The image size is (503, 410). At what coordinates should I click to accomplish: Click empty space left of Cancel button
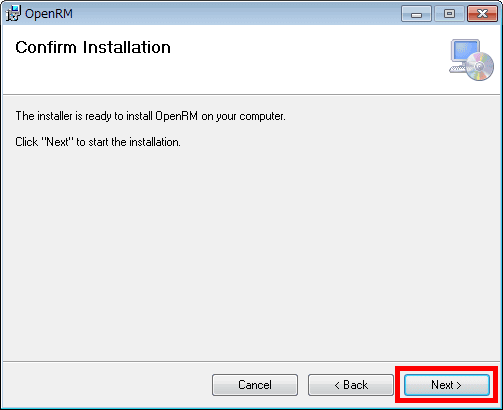(107, 385)
